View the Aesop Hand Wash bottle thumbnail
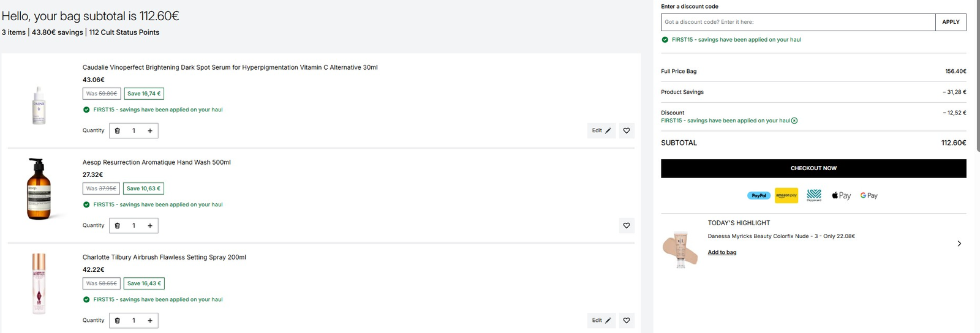Viewport: 980px width, 333px height. coord(39,189)
